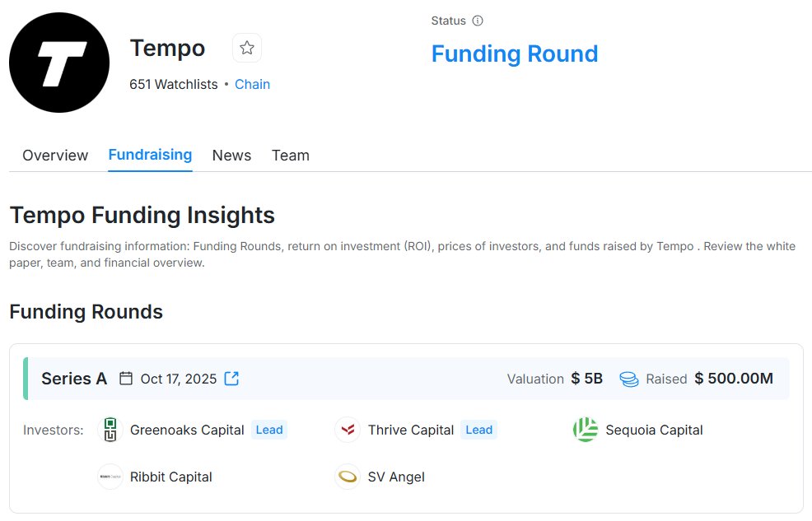The width and height of the screenshot is (812, 521).
Task: Click the Discover fundraising information description paragraph
Action: 403,254
